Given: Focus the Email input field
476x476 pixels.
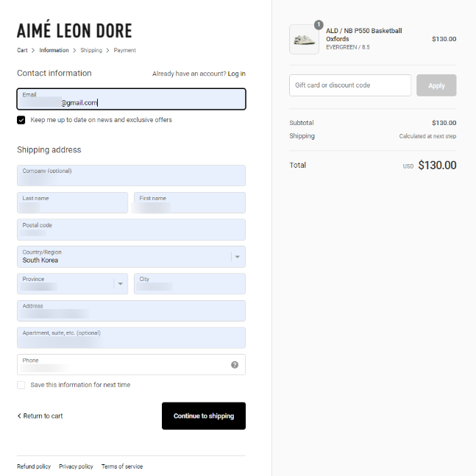Looking at the screenshot, I should coord(131,99).
